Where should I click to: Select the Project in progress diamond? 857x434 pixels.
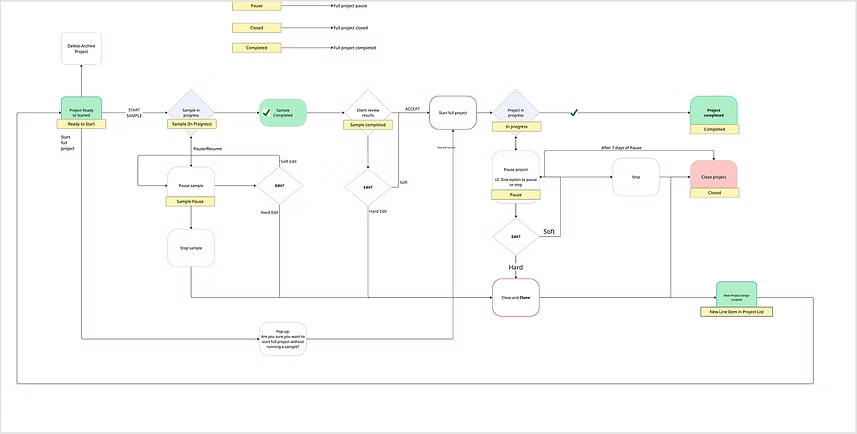click(516, 112)
